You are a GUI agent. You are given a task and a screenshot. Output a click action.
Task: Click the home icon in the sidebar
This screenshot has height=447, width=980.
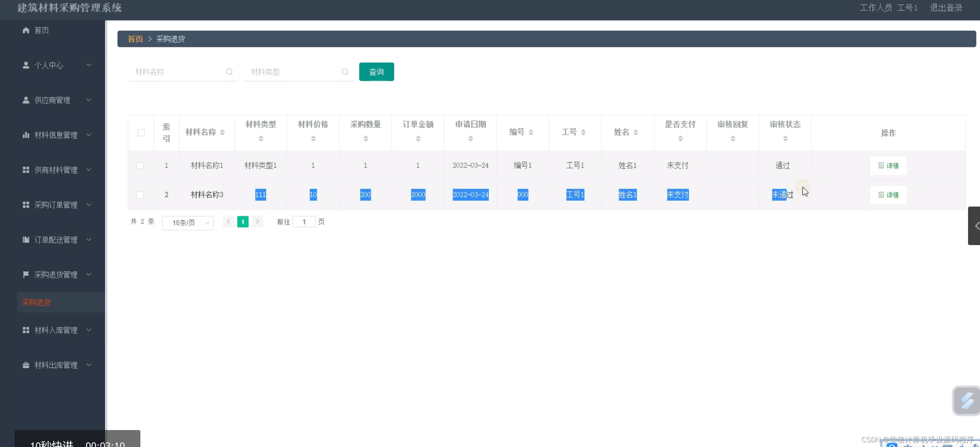tap(26, 30)
